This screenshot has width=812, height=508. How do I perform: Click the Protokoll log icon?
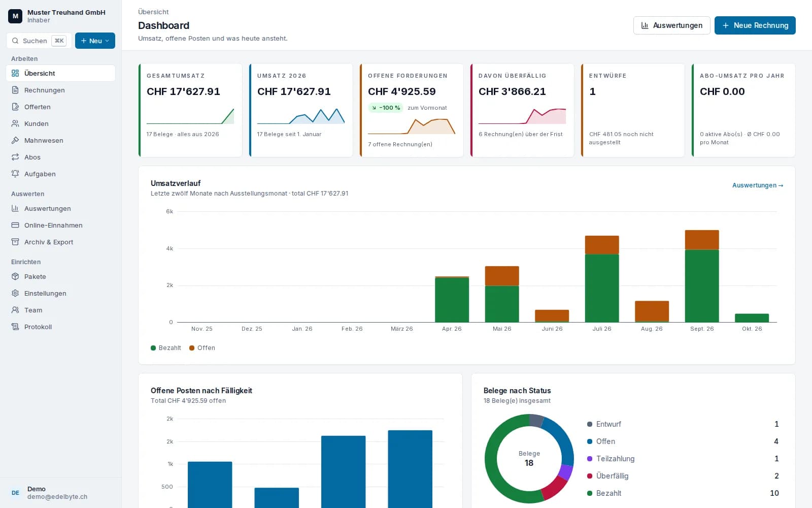[x=15, y=327]
